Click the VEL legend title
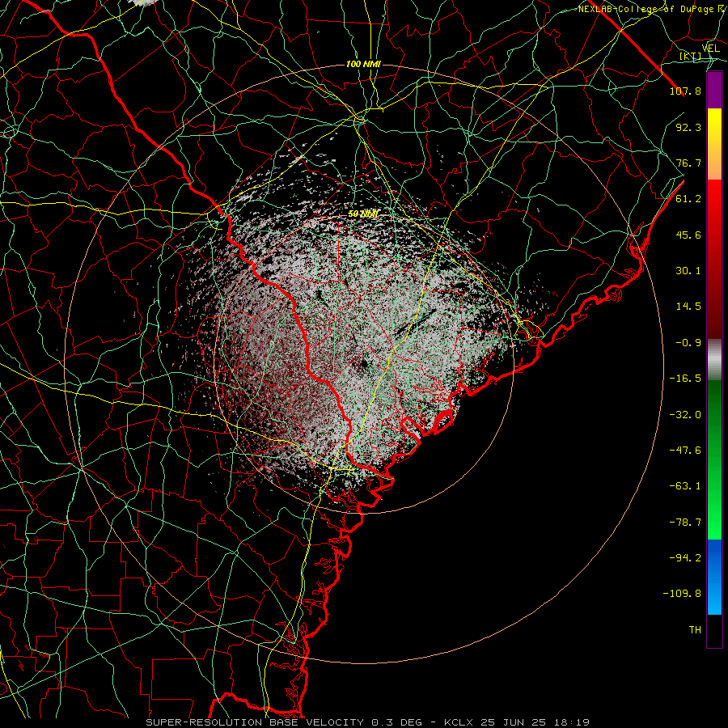728x728 pixels. coord(710,49)
